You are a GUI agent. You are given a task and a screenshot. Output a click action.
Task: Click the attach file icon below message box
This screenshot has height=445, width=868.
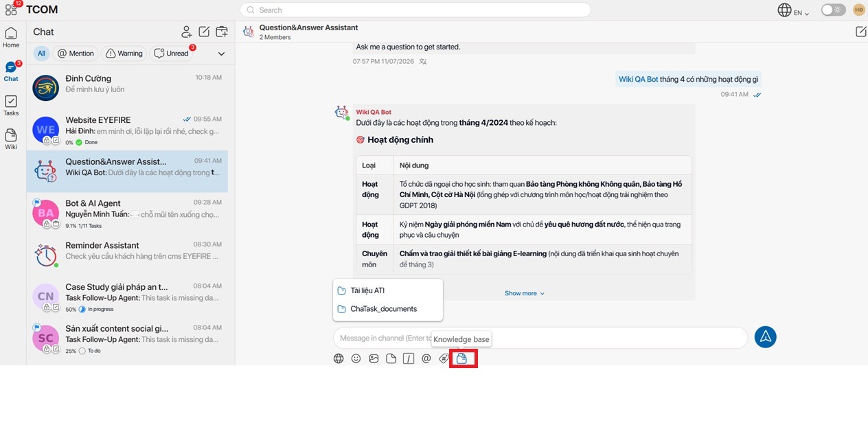pos(391,358)
